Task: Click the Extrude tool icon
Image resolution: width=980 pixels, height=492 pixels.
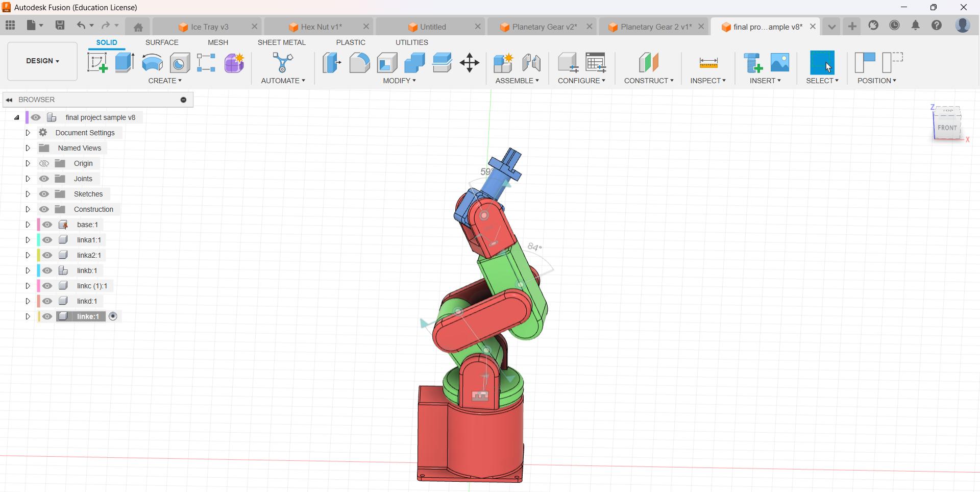Action: point(125,63)
